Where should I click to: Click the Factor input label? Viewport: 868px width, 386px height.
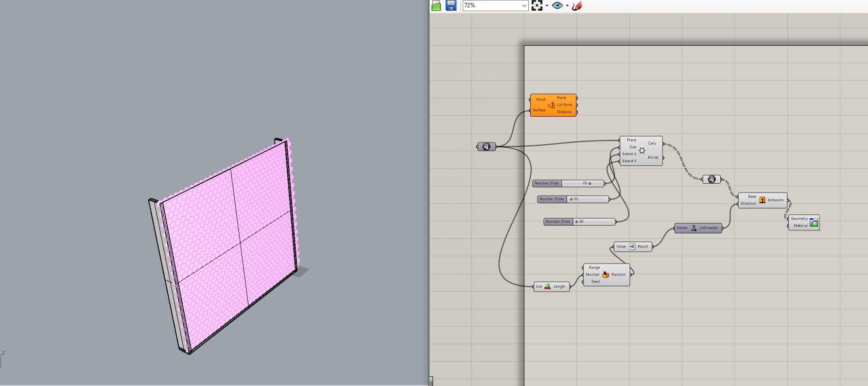pyautogui.click(x=682, y=228)
